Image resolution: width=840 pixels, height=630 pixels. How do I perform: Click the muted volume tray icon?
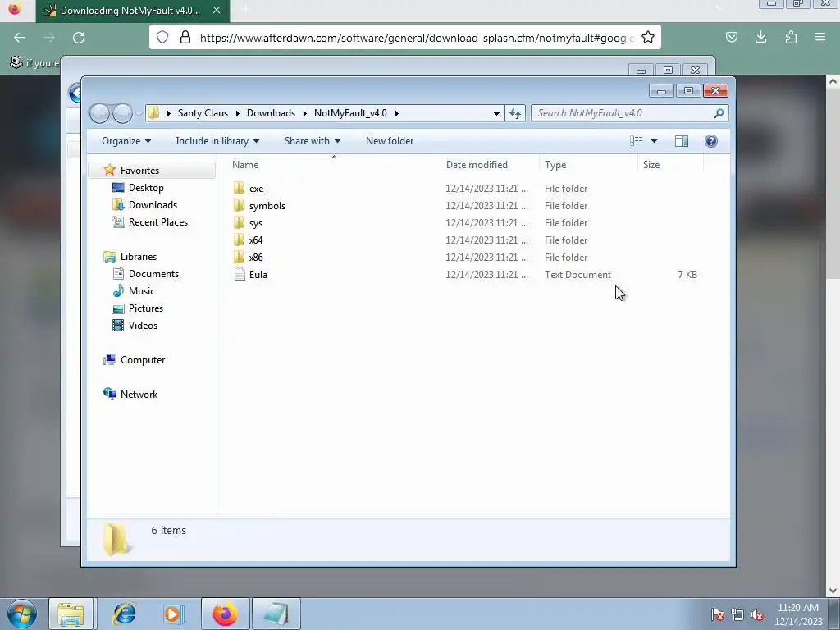757,615
